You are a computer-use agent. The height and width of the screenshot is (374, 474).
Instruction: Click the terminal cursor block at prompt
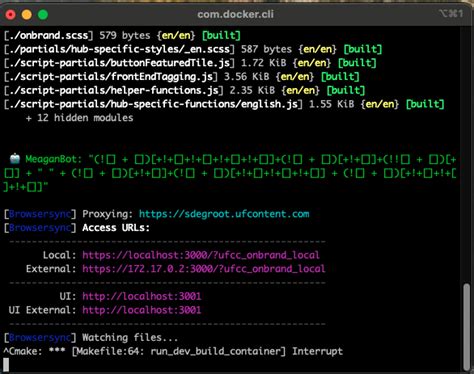point(6,365)
